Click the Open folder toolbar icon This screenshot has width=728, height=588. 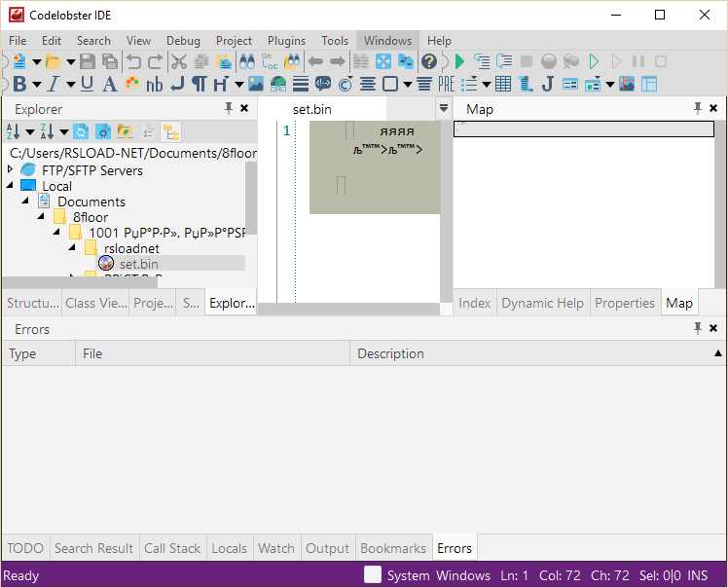[53, 61]
